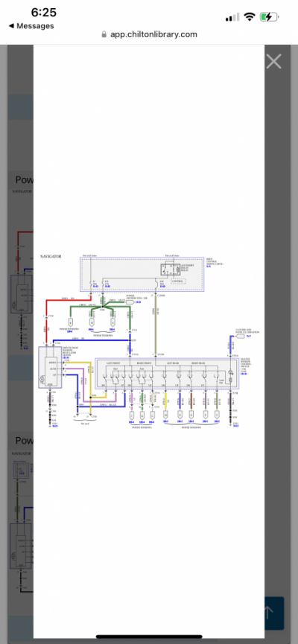Image resolution: width=298 pixels, height=644 pixels.
Task: Click the NAVIGATOR label on main diagram
Action: click(x=51, y=256)
